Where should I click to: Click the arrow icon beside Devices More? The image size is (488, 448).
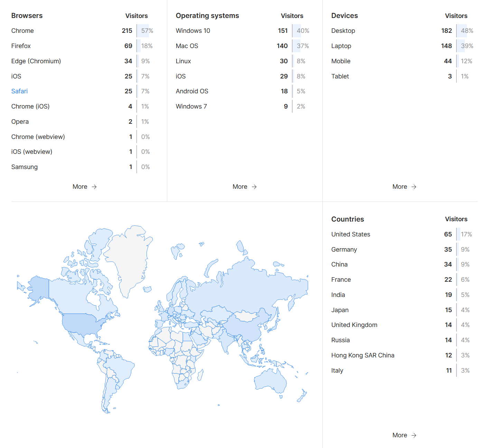[414, 187]
